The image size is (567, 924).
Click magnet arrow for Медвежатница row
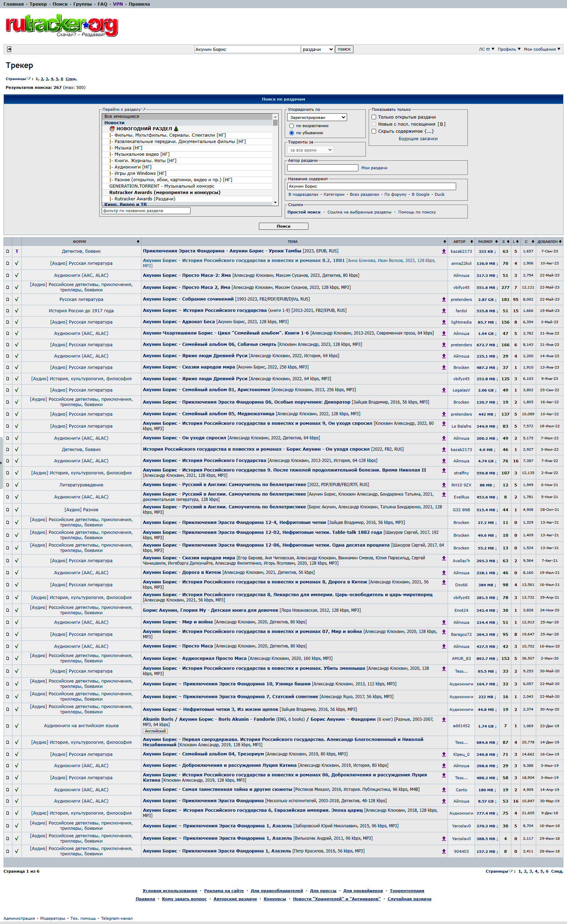coord(443,414)
